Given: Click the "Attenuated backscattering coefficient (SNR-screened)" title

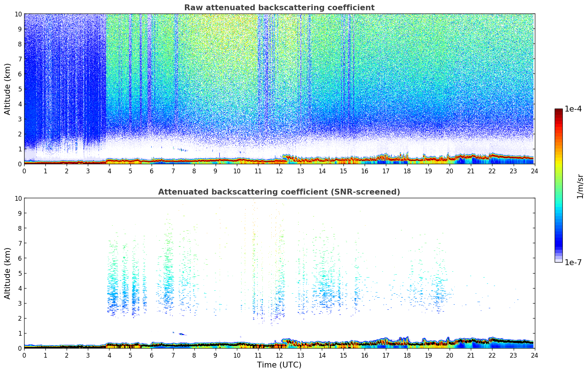Looking at the screenshot, I should [x=279, y=192].
